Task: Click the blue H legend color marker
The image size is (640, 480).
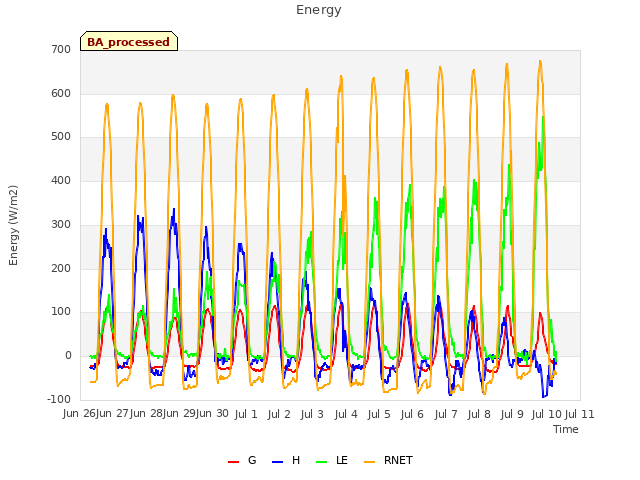Action: pos(277,462)
